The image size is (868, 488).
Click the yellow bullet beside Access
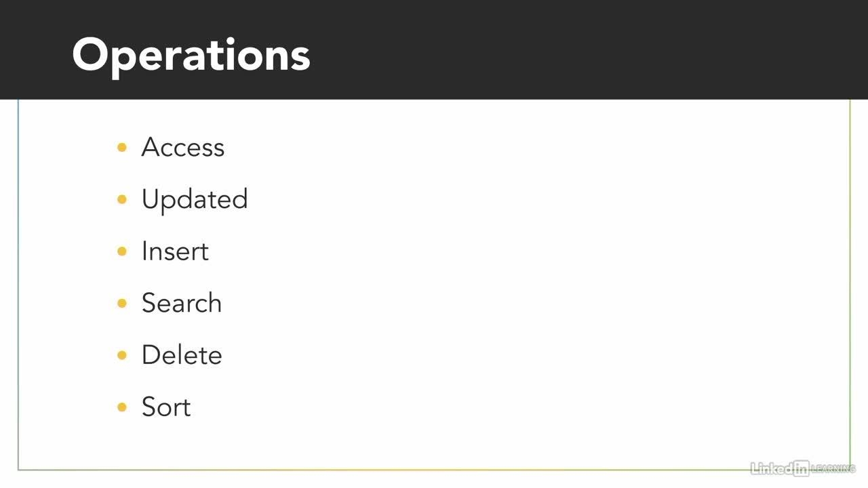[122, 147]
